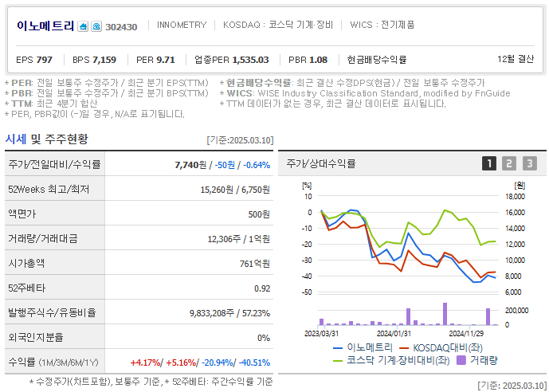Viewport: 549px width, 392px height.
Task: Click the 500원 face value cell
Action: (x=259, y=214)
